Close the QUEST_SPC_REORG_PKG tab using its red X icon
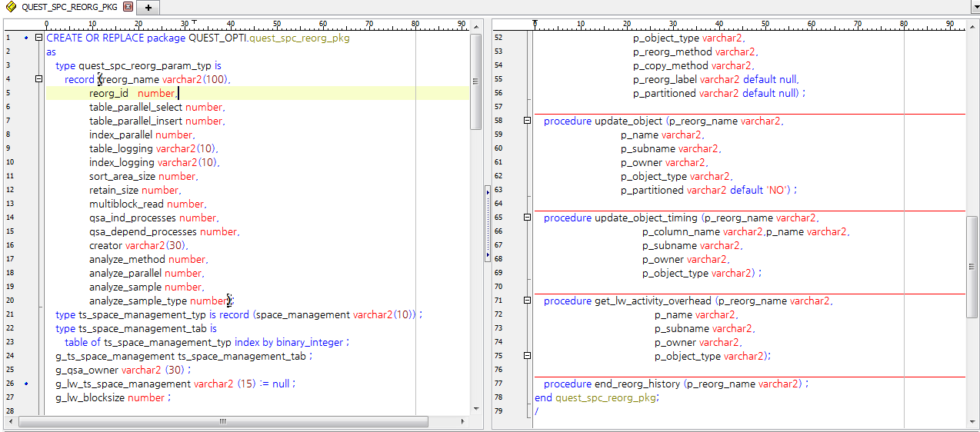Image resolution: width=980 pixels, height=432 pixels. 128,7
